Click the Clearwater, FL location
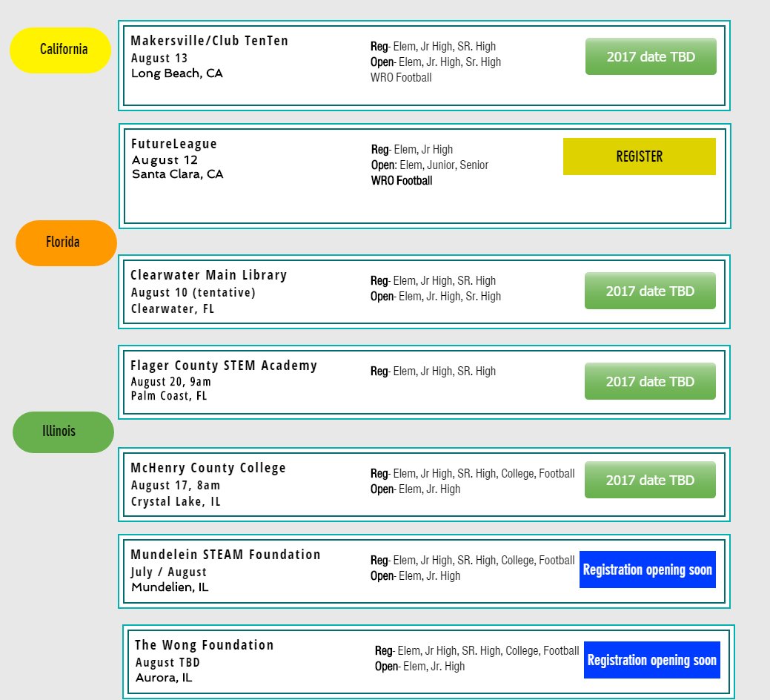This screenshot has height=700, width=770. pos(173,309)
